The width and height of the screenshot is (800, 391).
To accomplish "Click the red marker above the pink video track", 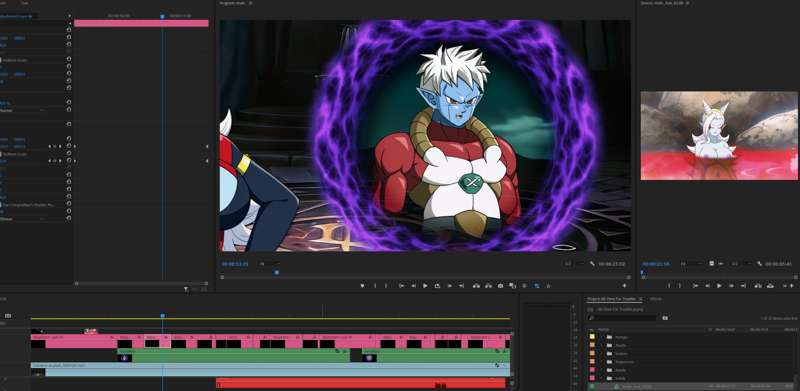I will 91,331.
